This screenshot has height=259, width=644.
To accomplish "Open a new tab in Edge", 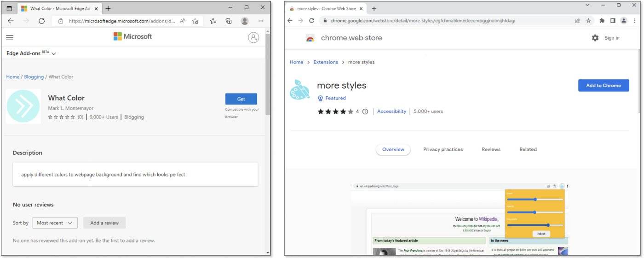I will [108, 8].
